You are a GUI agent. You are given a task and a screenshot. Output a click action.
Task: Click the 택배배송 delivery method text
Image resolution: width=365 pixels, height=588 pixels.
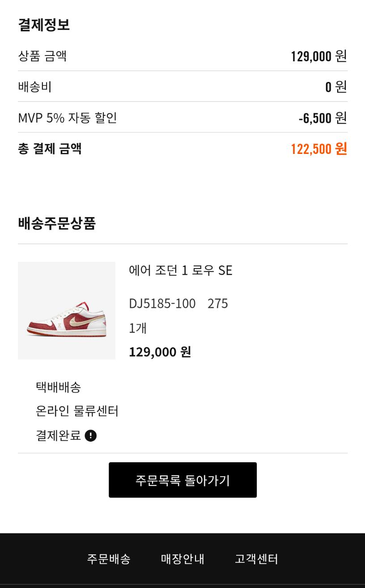coord(58,387)
